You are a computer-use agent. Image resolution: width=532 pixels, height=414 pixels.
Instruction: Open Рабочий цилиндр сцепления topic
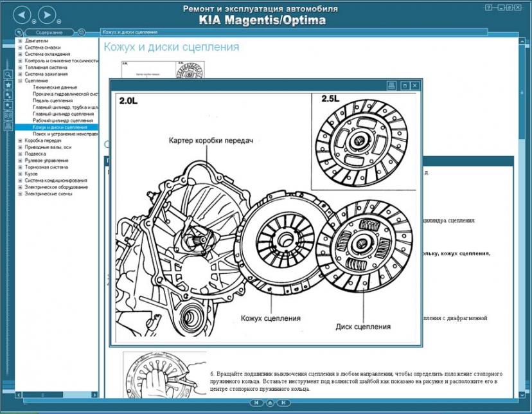[63, 120]
